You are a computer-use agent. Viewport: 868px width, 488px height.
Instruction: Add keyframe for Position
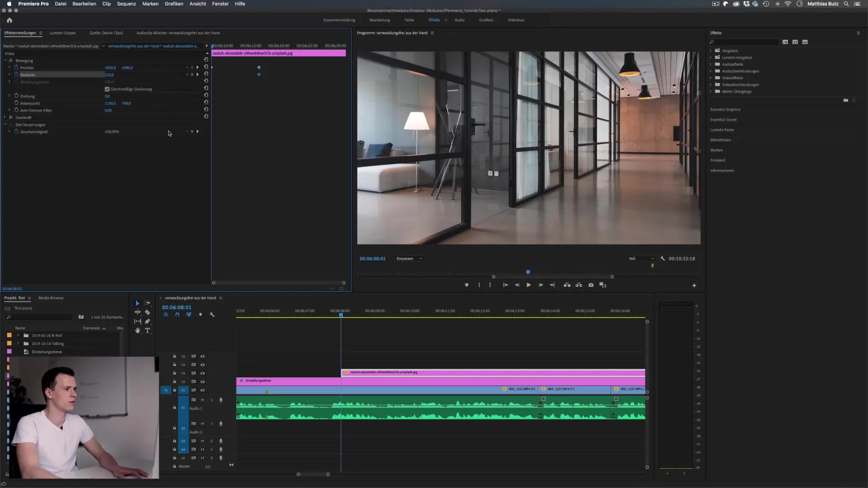(x=192, y=67)
